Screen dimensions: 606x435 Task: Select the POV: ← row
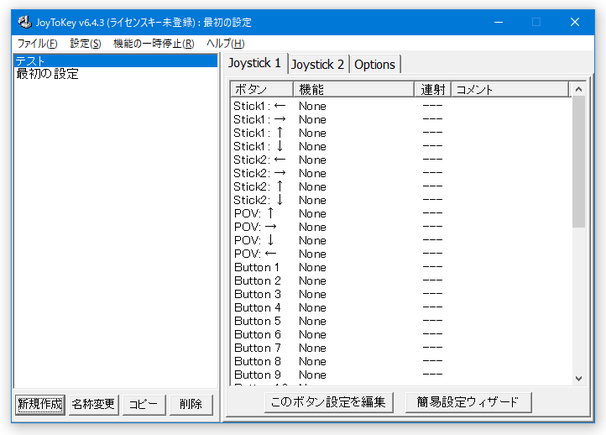[x=401, y=254]
